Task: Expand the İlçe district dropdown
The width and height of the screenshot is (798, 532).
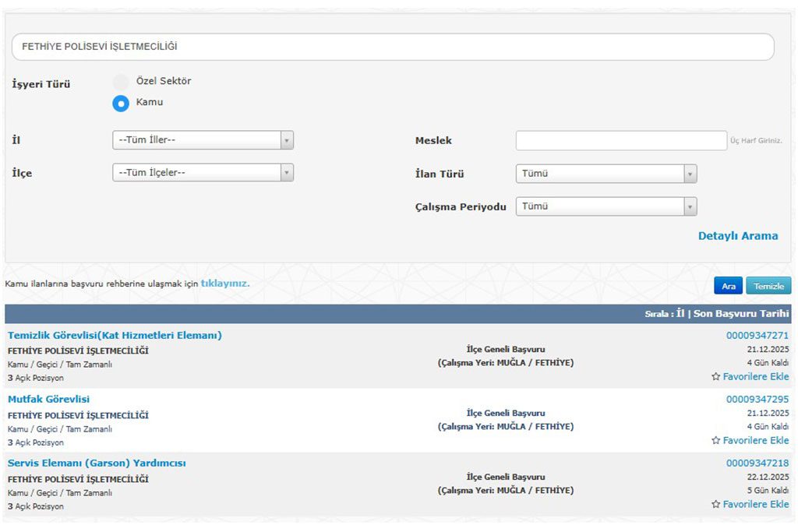Action: 203,173
